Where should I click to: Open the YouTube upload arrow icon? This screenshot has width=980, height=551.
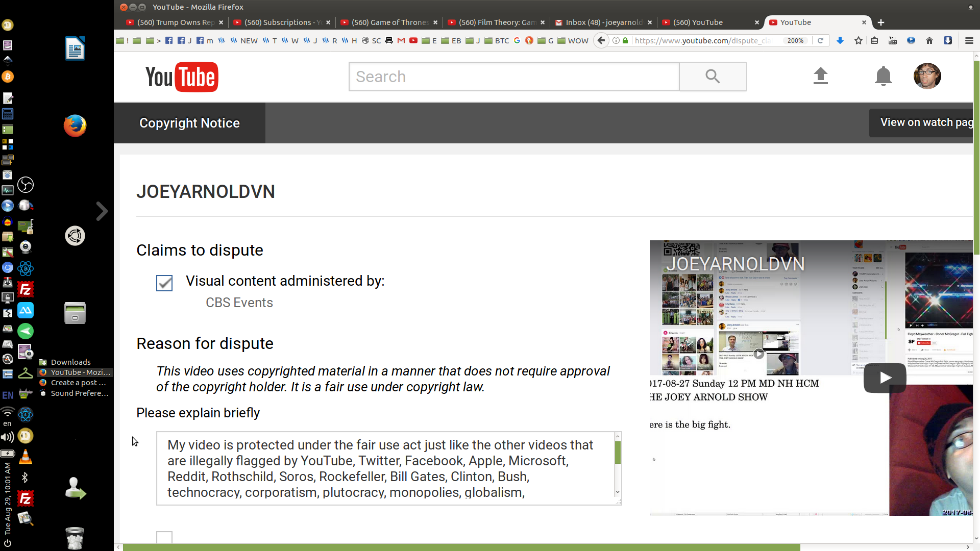click(820, 76)
